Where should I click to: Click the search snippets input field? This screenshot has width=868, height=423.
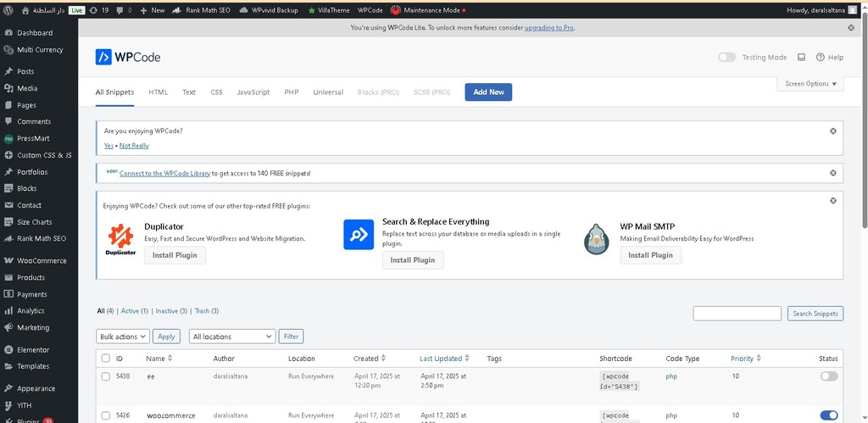pyautogui.click(x=737, y=314)
